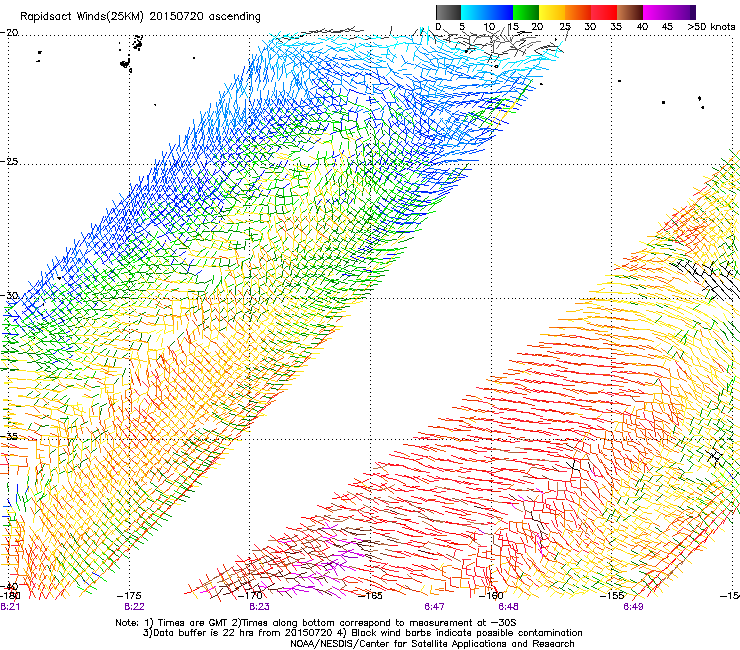Image resolution: width=740 pixels, height=650 pixels.
Task: Click the green 15-20 knots legend color
Action: (x=526, y=12)
